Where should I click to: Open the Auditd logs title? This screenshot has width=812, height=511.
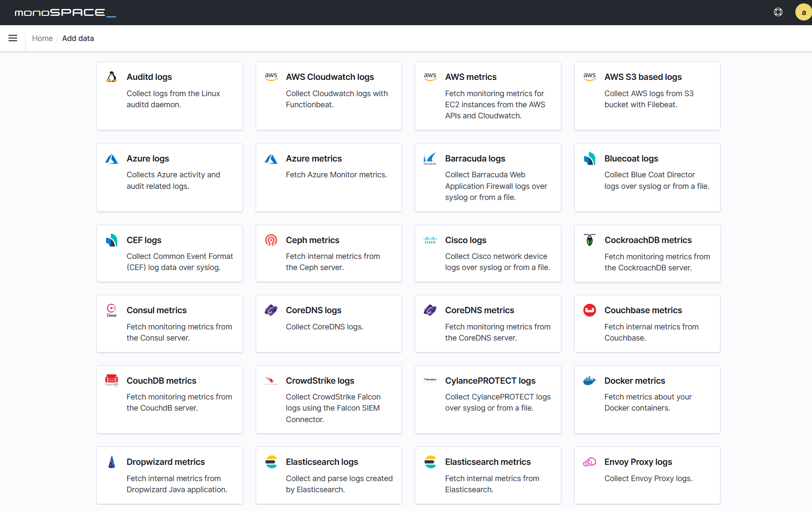(149, 77)
